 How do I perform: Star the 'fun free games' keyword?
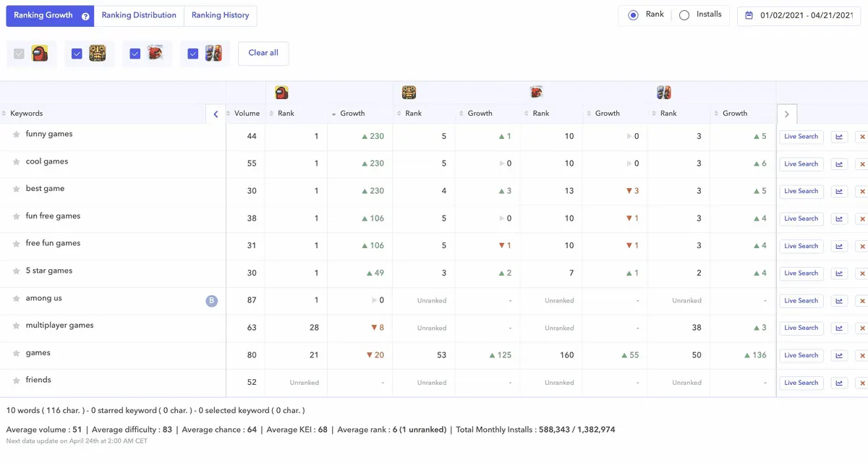pos(16,217)
